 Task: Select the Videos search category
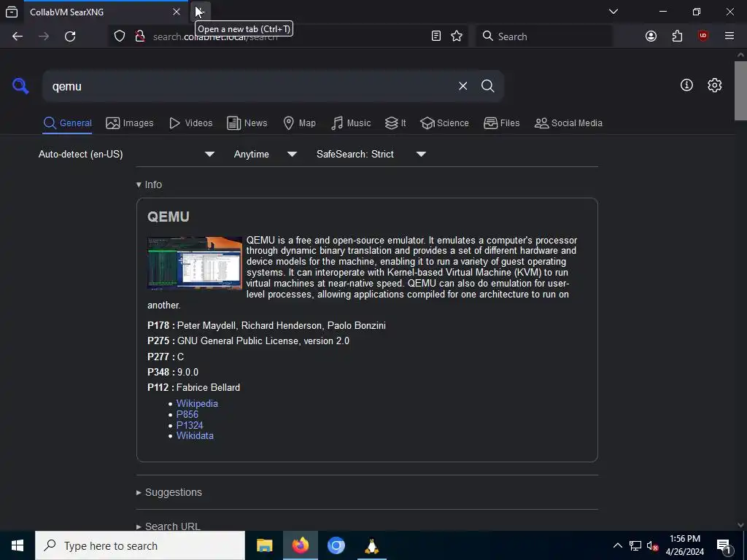[190, 123]
